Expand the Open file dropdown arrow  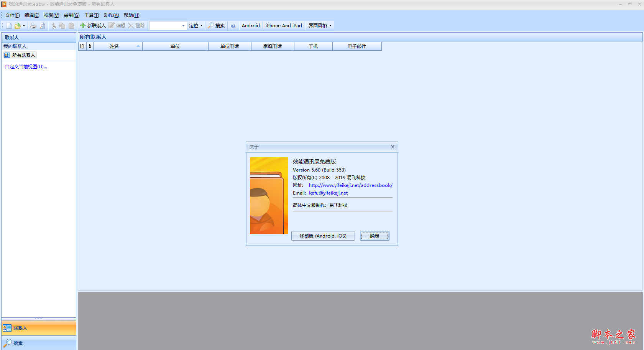point(24,26)
